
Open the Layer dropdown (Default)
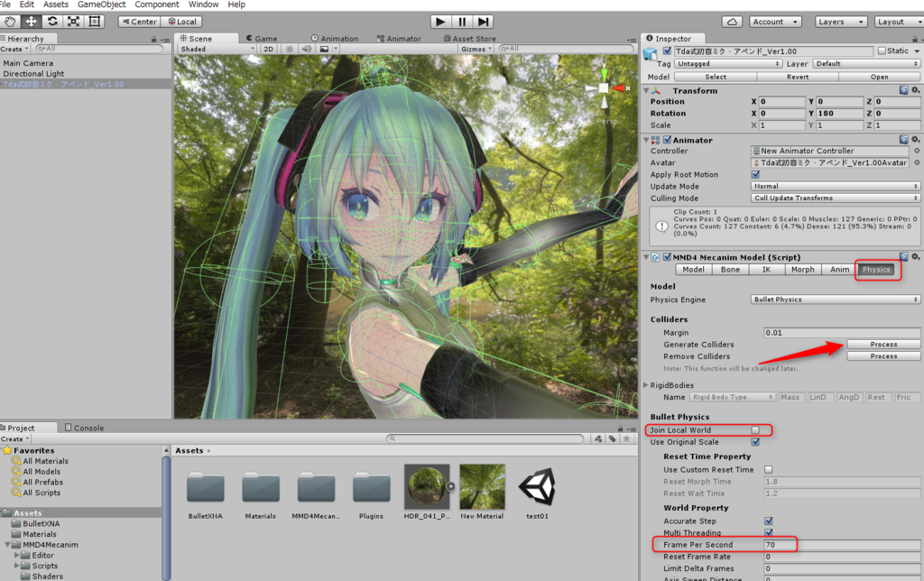coord(866,64)
